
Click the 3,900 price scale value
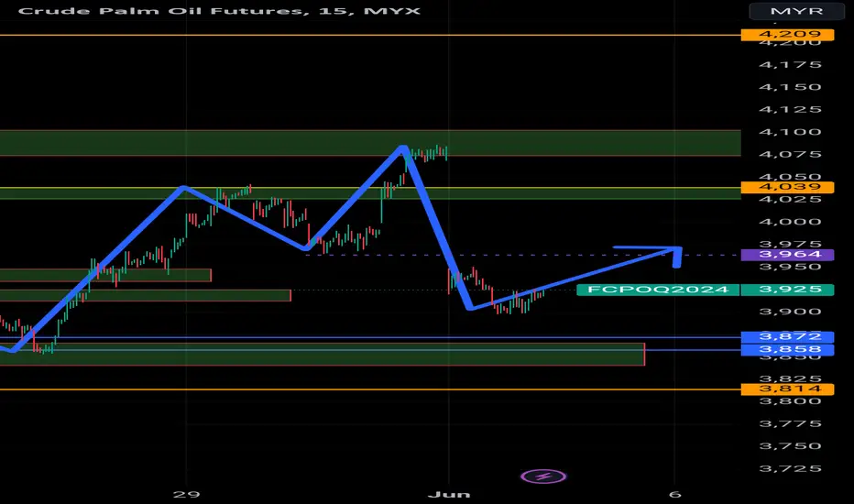[790, 312]
